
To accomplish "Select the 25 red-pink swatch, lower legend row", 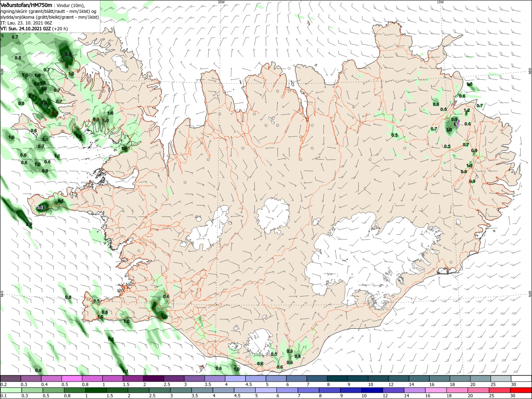I will pos(500,390).
